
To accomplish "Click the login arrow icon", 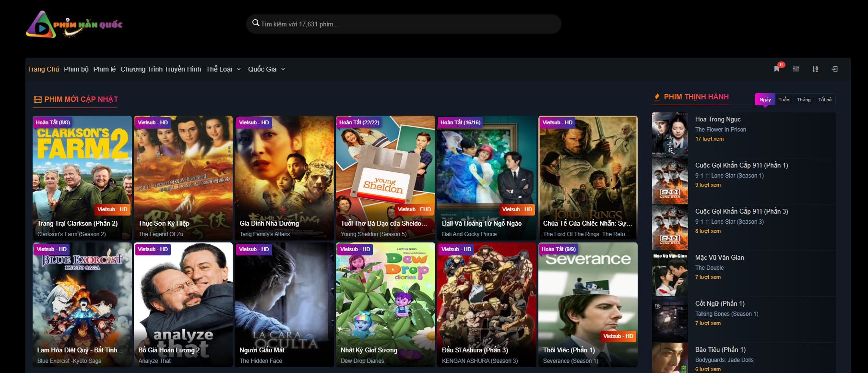I will 834,69.
